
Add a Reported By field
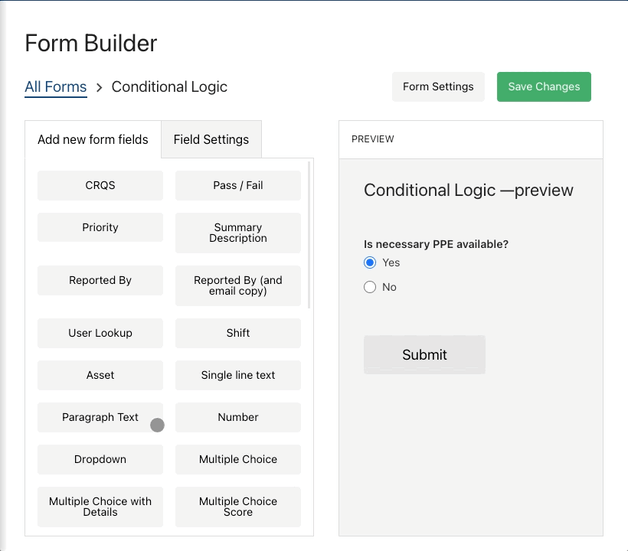coord(100,280)
